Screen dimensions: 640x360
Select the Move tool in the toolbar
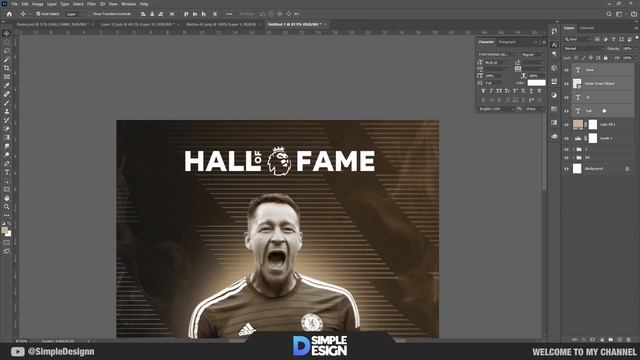point(7,33)
